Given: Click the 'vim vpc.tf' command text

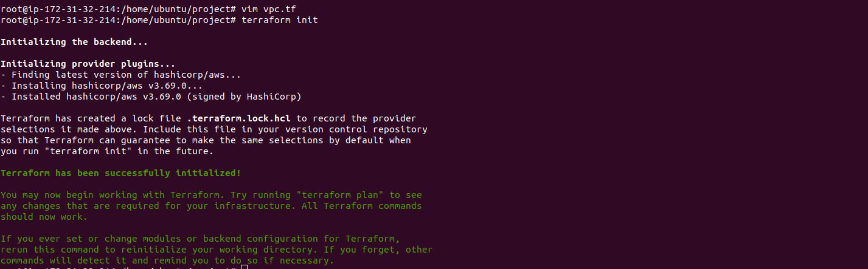Looking at the screenshot, I should pyautogui.click(x=269, y=10).
